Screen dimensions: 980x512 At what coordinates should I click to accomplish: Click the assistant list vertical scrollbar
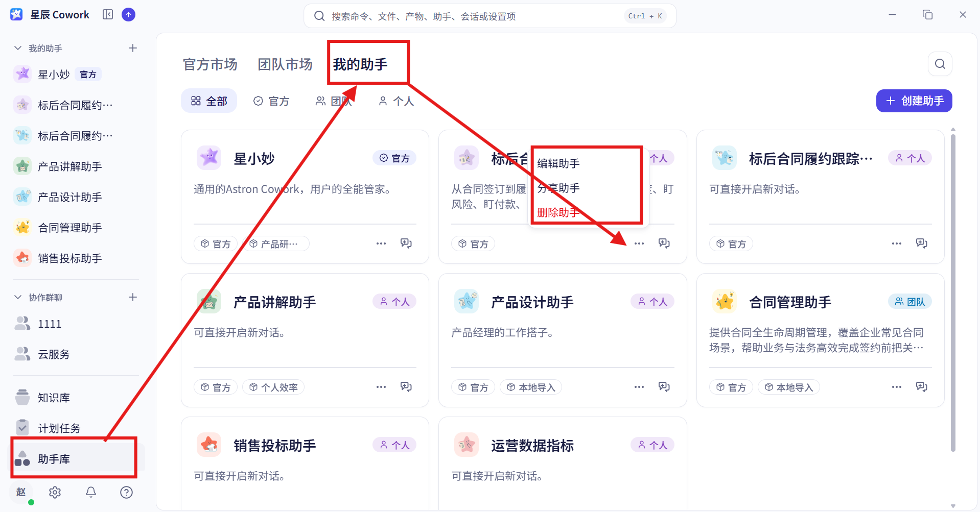click(953, 292)
